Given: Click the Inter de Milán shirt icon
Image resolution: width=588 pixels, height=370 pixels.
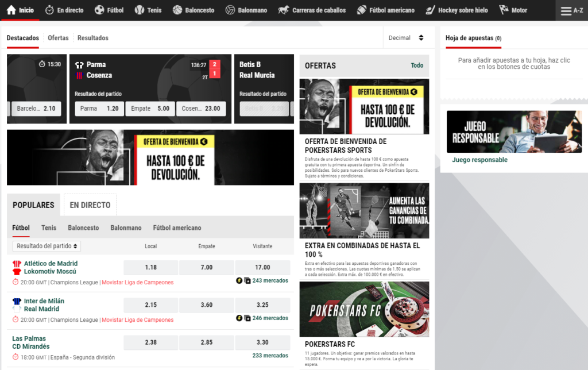Looking at the screenshot, I should 17,301.
